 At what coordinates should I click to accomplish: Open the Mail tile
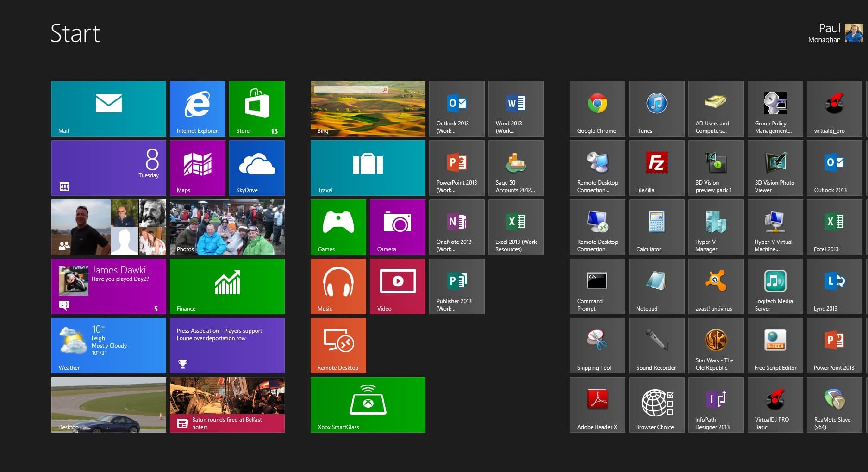pyautogui.click(x=108, y=109)
